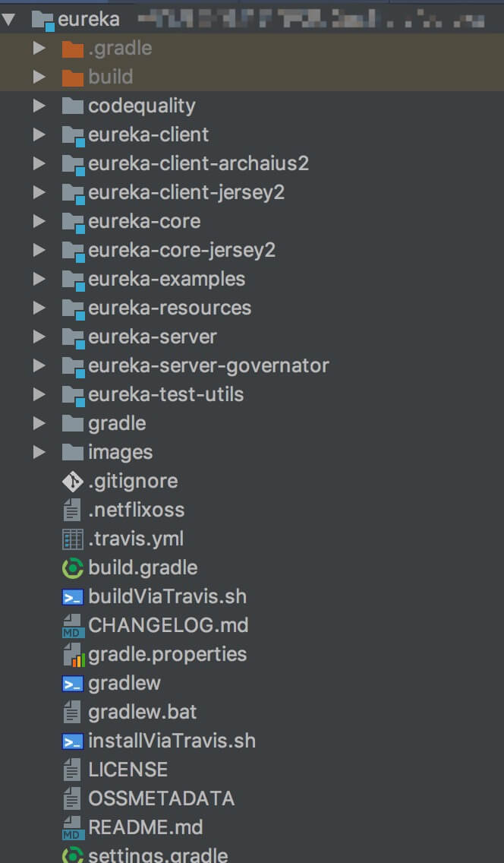Click the shell script icon of buildViaTravis.sh
Screen dimensions: 504x863
point(73,597)
